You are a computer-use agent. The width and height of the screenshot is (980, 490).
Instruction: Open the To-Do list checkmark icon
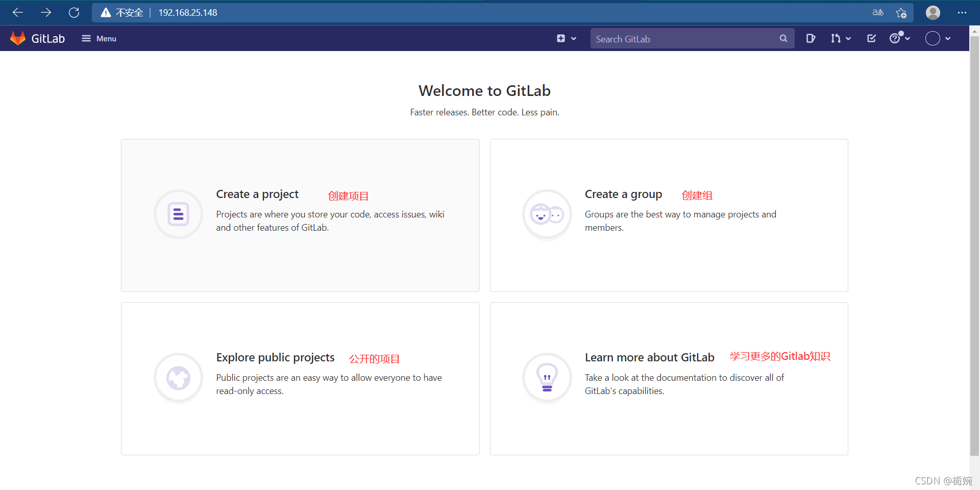pyautogui.click(x=872, y=38)
